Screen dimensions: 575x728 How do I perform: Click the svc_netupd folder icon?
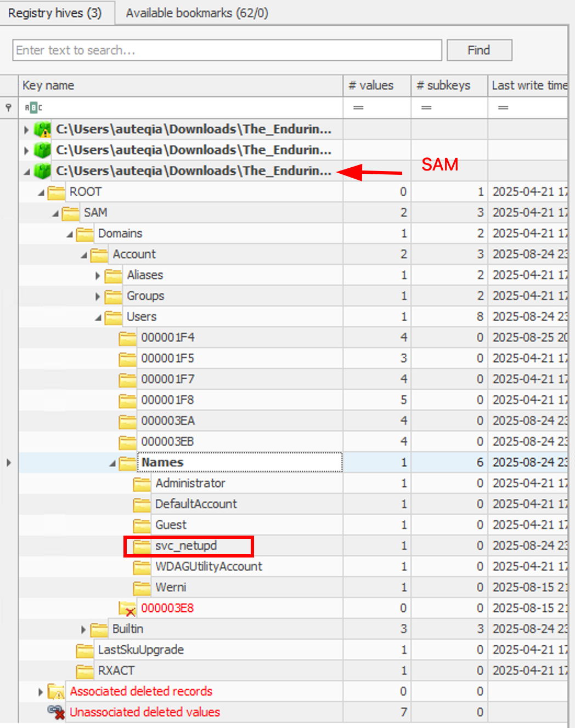coord(142,546)
